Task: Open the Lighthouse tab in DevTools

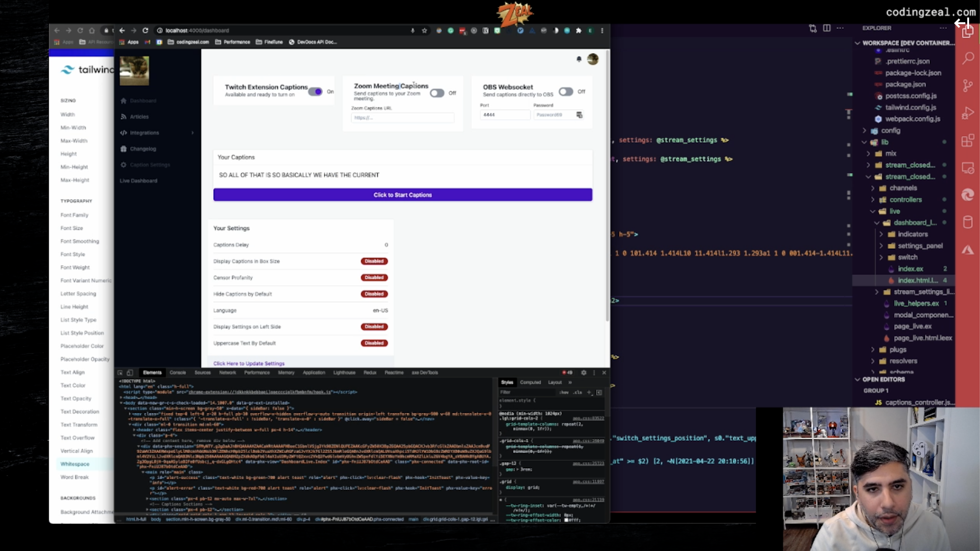Action: (x=344, y=373)
